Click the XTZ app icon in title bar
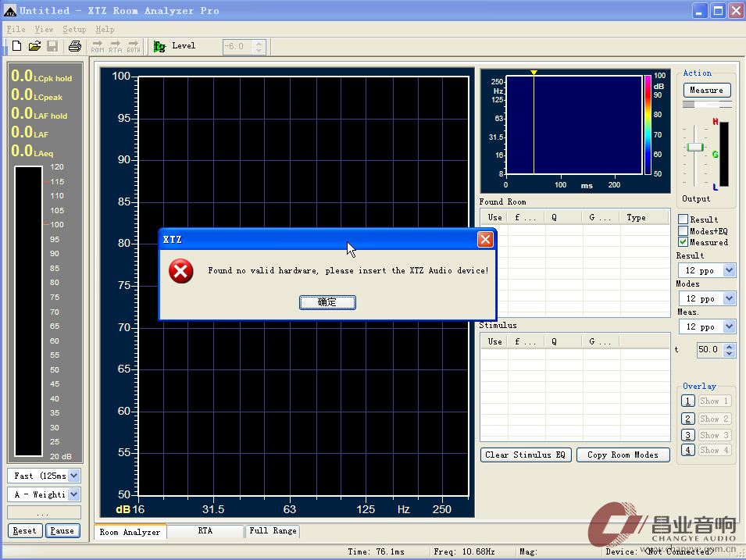746x560 pixels. tap(9, 10)
